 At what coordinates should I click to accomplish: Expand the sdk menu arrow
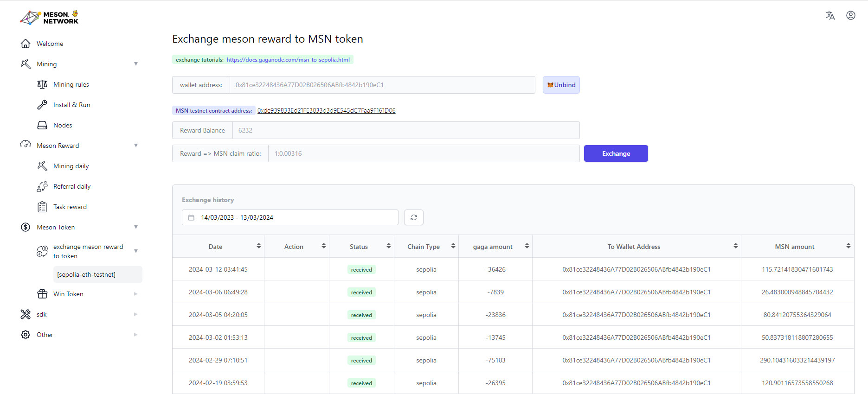coord(136,314)
